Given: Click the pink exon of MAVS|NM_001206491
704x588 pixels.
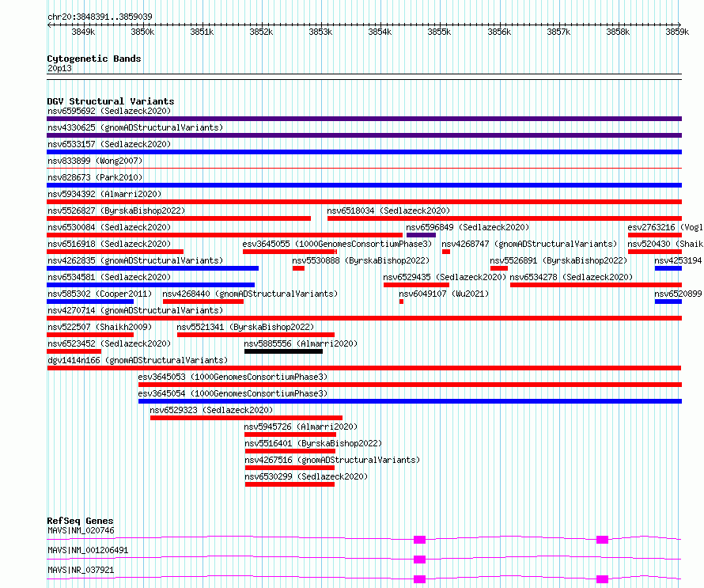Looking at the screenshot, I should pyautogui.click(x=419, y=560).
